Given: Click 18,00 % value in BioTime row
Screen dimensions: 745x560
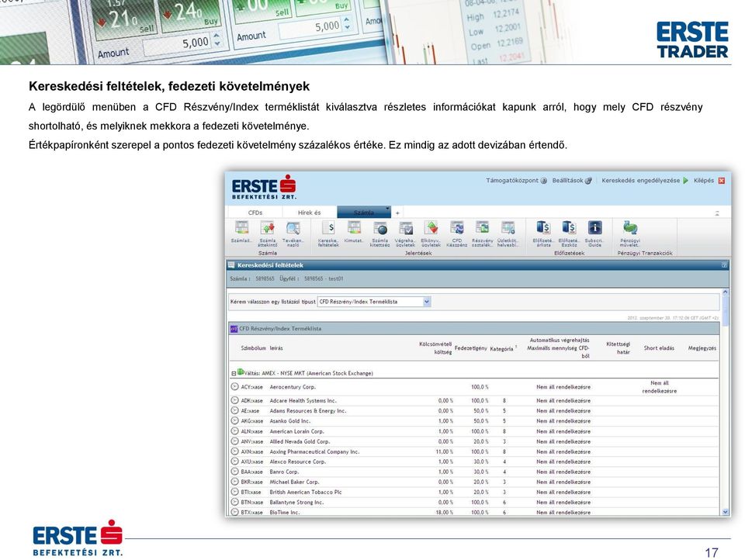Looking at the screenshot, I should coord(444,513).
